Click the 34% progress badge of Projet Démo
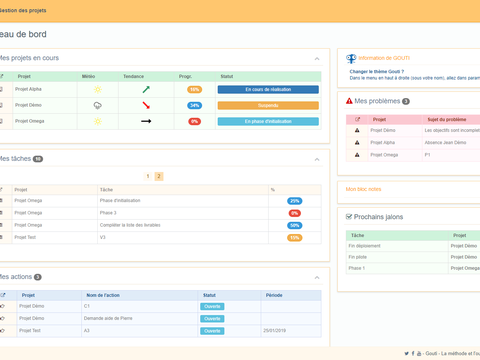Screen dimensions: 480x360 (194, 105)
